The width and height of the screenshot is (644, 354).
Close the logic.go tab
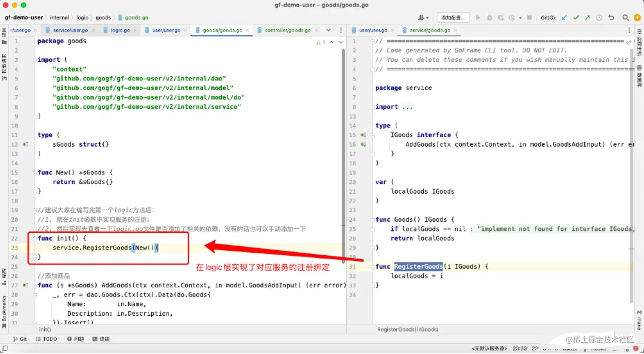(x=135, y=30)
